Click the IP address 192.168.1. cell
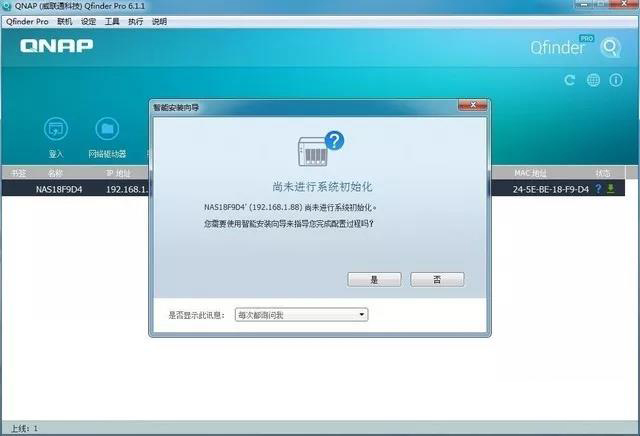Viewport: 640px width, 436px height. pos(127,189)
